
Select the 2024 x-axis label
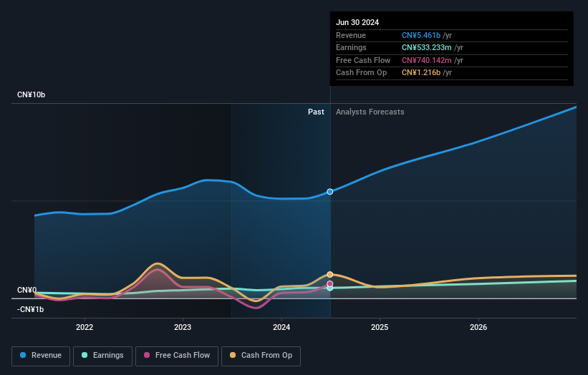(x=281, y=327)
